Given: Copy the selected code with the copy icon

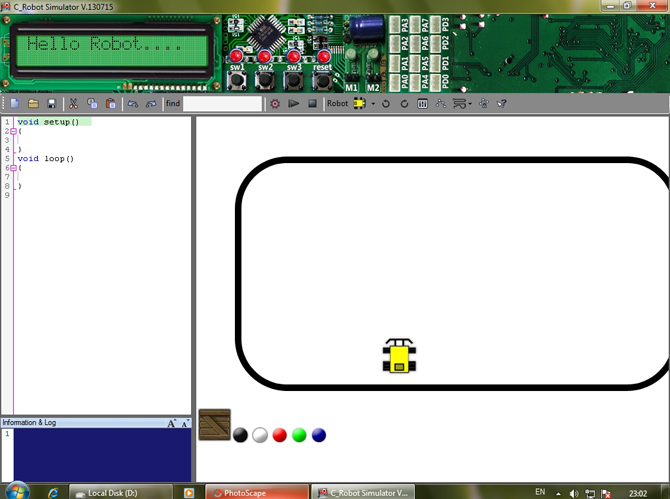Looking at the screenshot, I should click(92, 103).
